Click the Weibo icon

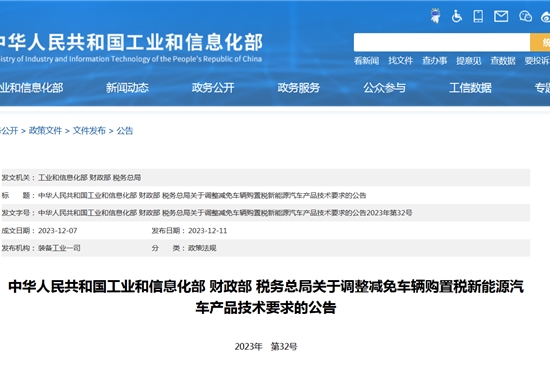point(545,16)
